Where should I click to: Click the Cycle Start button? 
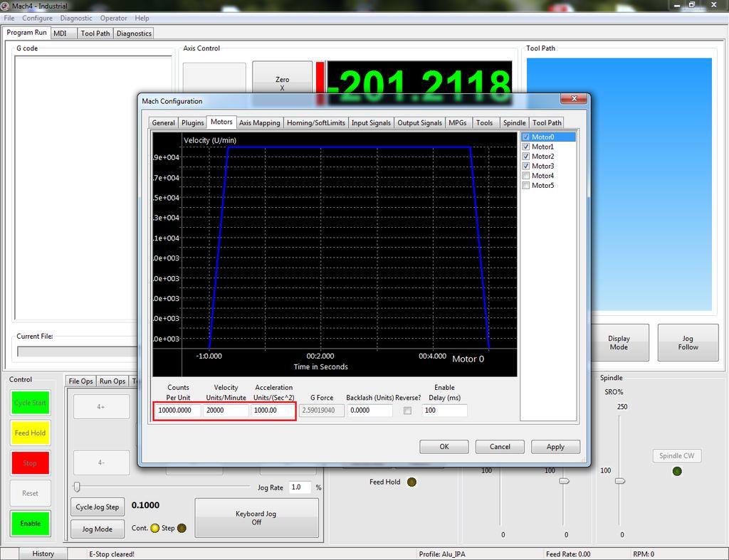[30, 403]
